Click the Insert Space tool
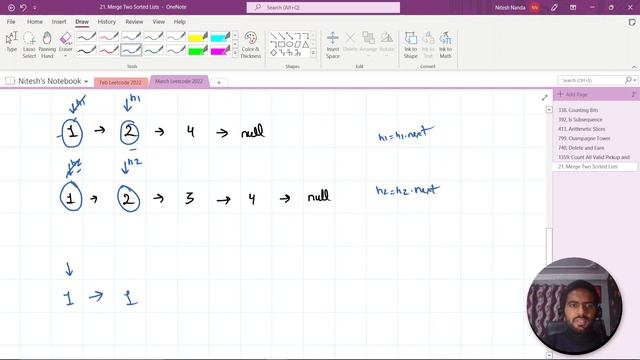The height and width of the screenshot is (360, 640). point(333,44)
